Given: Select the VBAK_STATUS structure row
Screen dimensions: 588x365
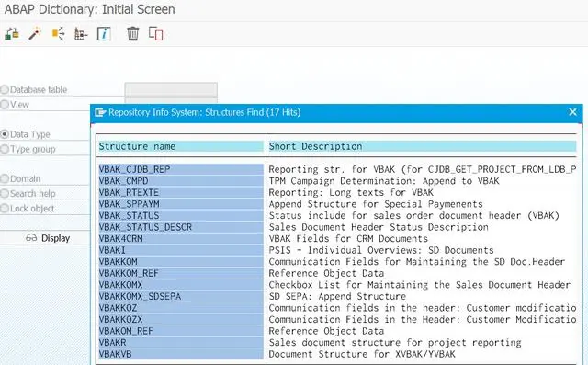Looking at the screenshot, I should pyautogui.click(x=181, y=216).
